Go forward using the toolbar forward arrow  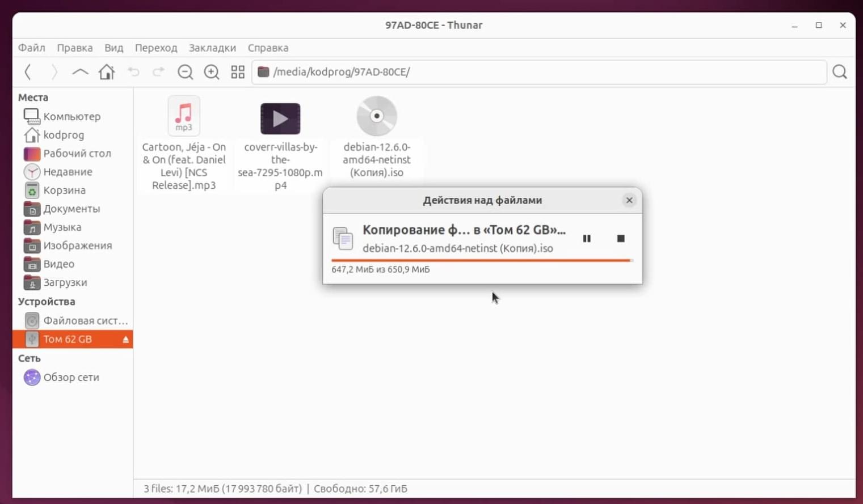[x=54, y=72]
